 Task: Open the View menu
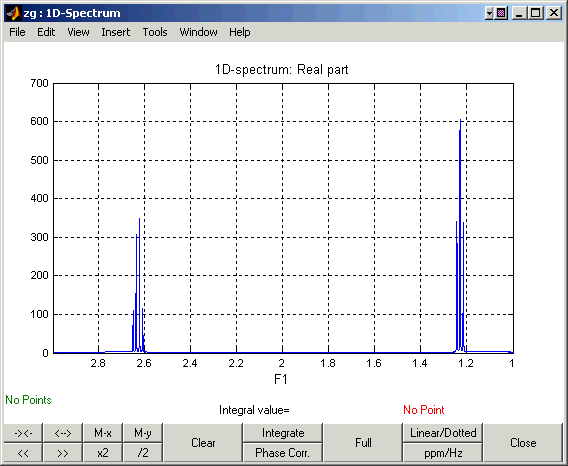pyautogui.click(x=78, y=32)
